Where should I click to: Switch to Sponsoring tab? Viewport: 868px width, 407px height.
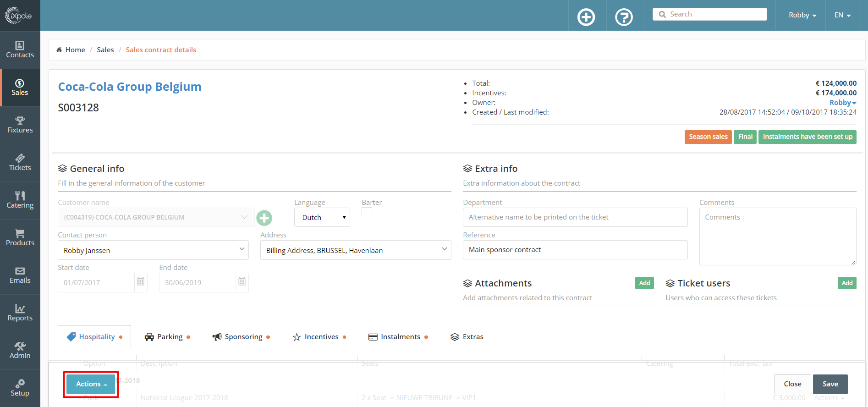(241, 337)
